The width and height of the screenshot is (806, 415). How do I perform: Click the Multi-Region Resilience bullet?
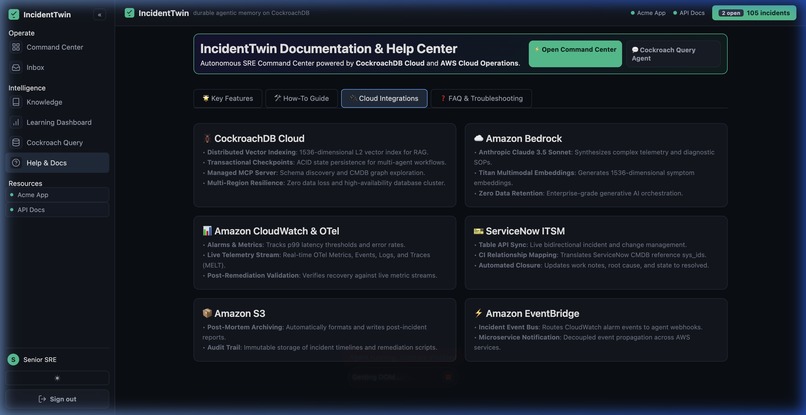coord(324,183)
